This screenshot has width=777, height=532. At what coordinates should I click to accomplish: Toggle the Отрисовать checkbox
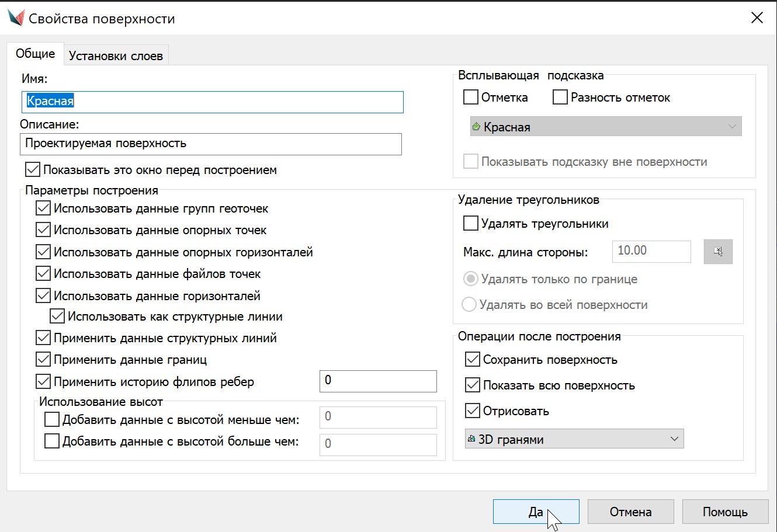tap(473, 411)
